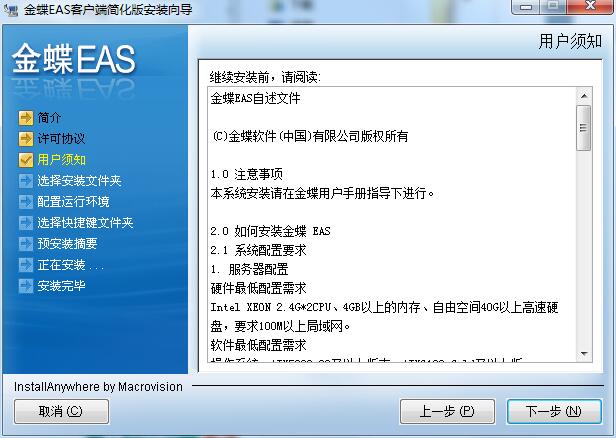
Task: Click the arrow icon beside 安装完毕
Action: 26,286
